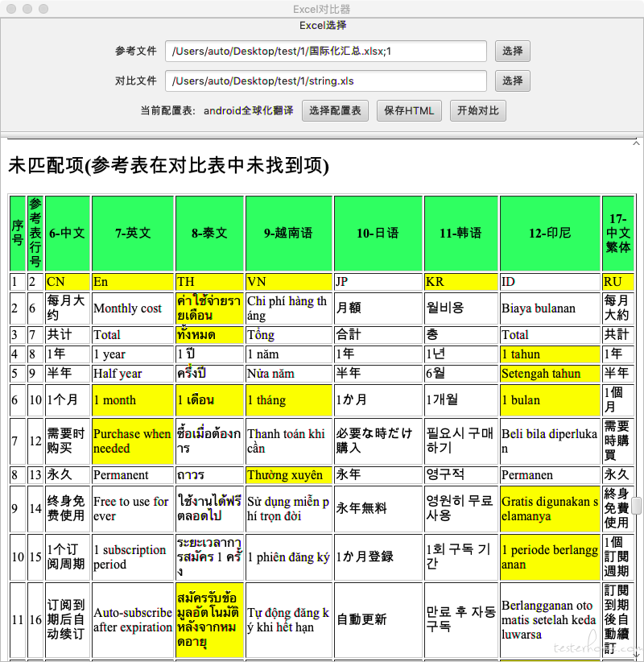Focus the 参考文件 path input field
The image size is (644, 662).
tap(326, 51)
